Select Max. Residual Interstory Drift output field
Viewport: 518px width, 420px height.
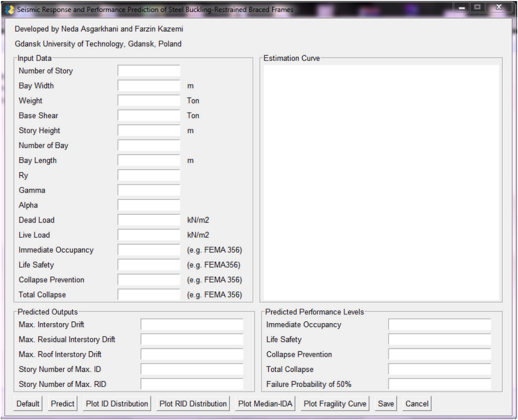tap(192, 339)
